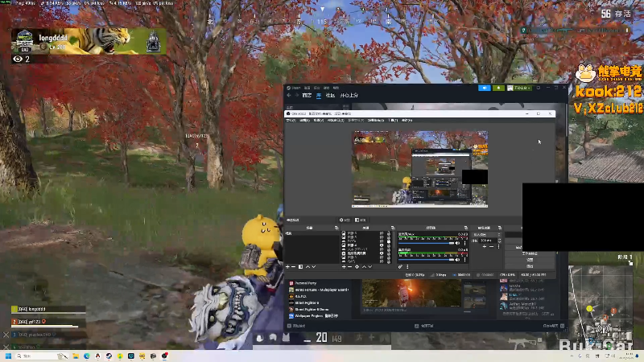Adjust transition duration stepper arrows
Viewport: 644px width, 362px height.
pyautogui.click(x=499, y=241)
